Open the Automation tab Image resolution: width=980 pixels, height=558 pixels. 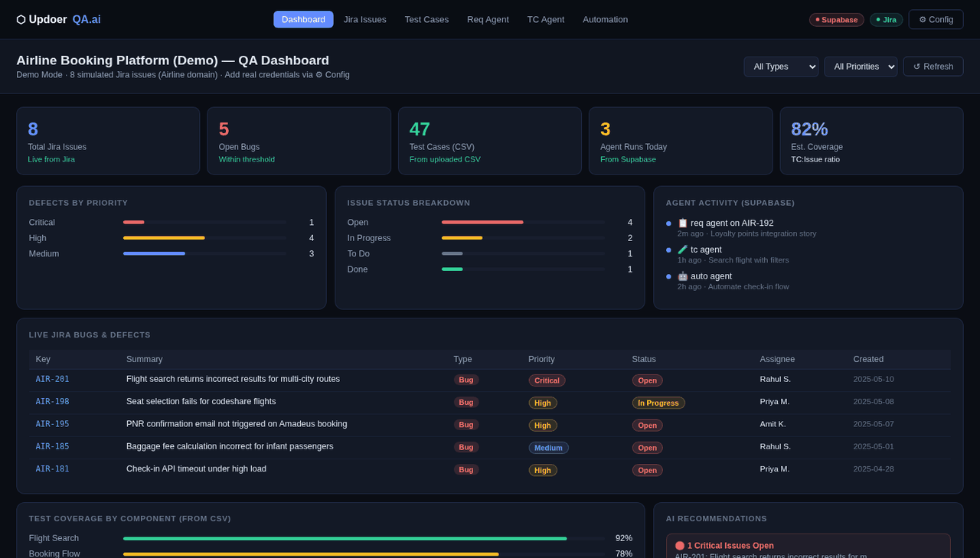pos(606,19)
